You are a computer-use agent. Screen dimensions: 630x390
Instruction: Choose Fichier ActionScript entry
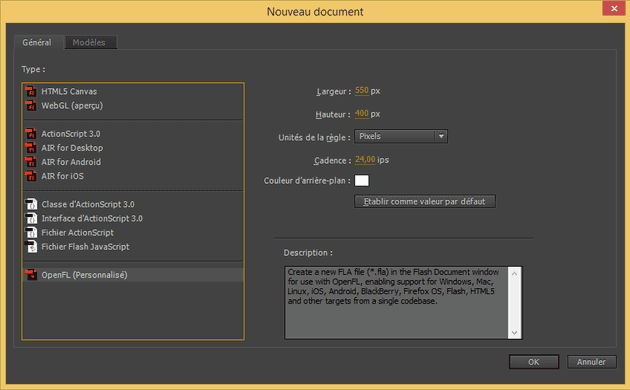click(x=133, y=233)
